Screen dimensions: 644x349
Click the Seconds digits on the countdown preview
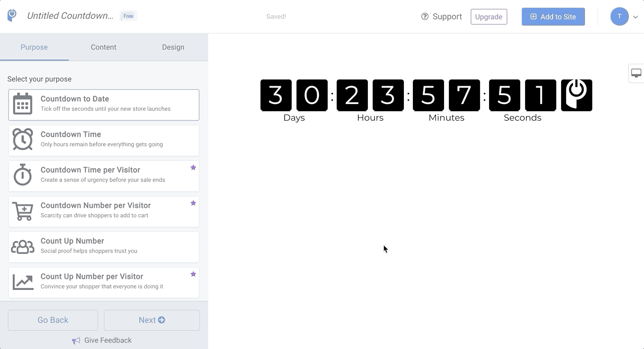522,95
